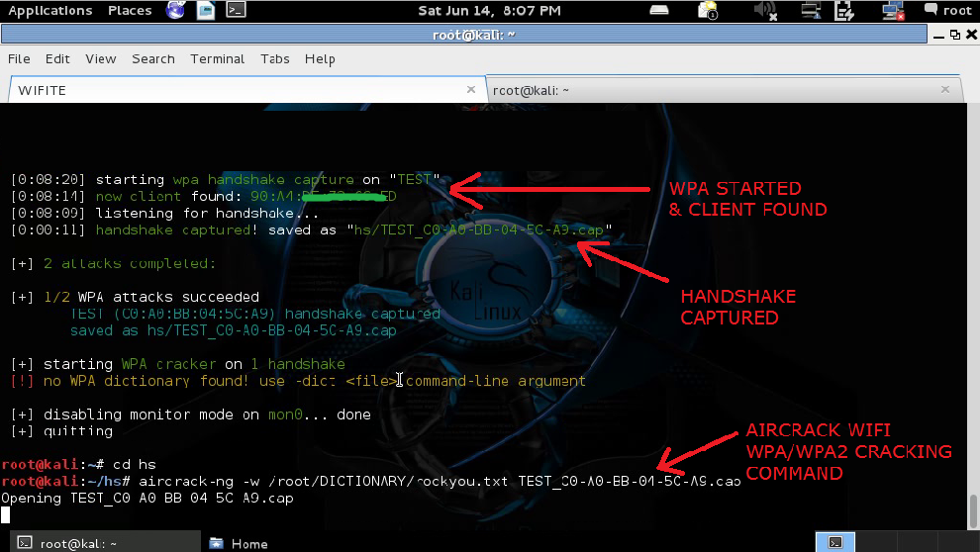This screenshot has height=552, width=980.
Task: Click 'Opening TEST_C0 A0 BB 04 5C A9.cap' line
Action: (x=147, y=499)
